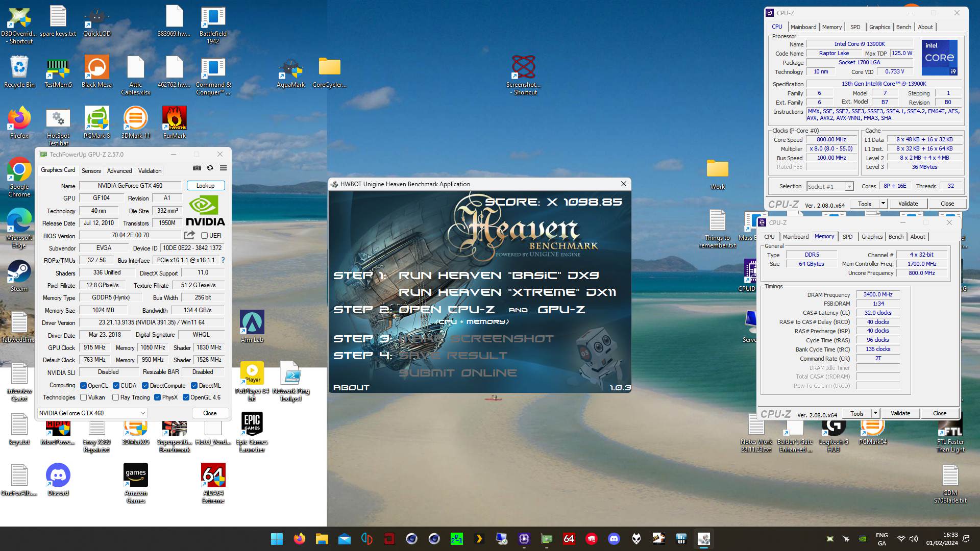Open File Explorer from the taskbar
Screen dimensions: 980x551
(322, 539)
